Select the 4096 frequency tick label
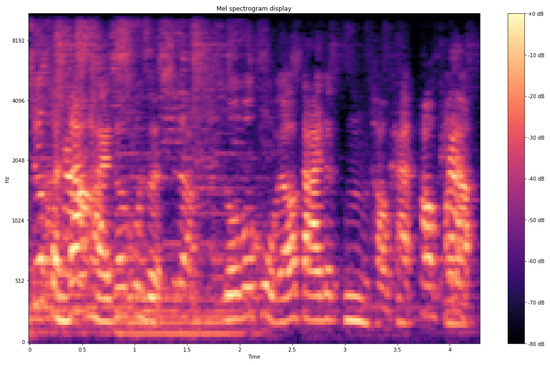The image size is (550, 365). coord(19,101)
